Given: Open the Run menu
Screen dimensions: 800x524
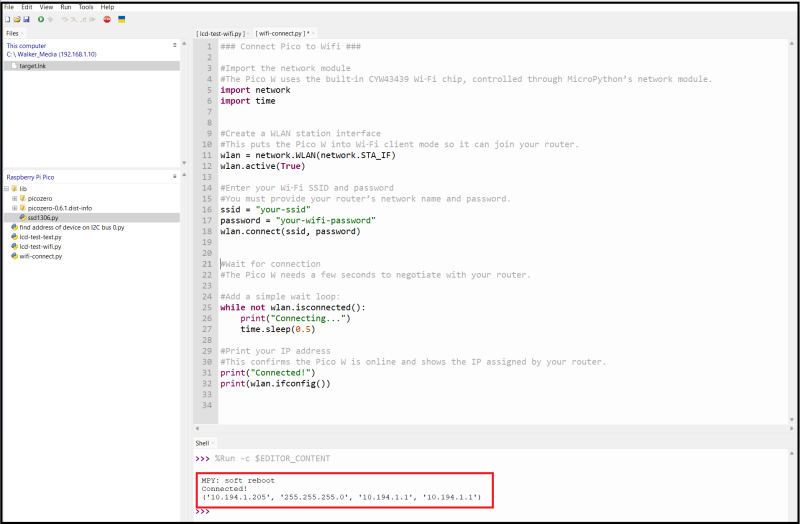Looking at the screenshot, I should coord(66,7).
